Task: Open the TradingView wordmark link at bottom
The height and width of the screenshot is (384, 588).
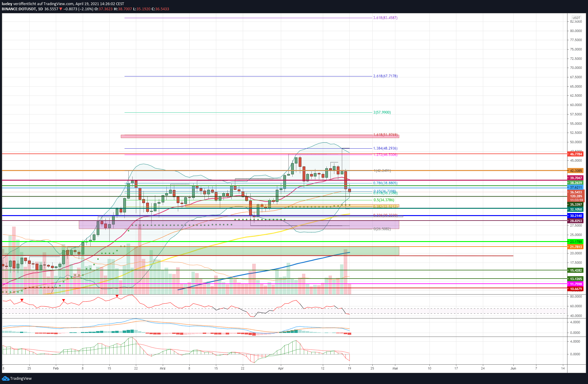Action: [21, 379]
